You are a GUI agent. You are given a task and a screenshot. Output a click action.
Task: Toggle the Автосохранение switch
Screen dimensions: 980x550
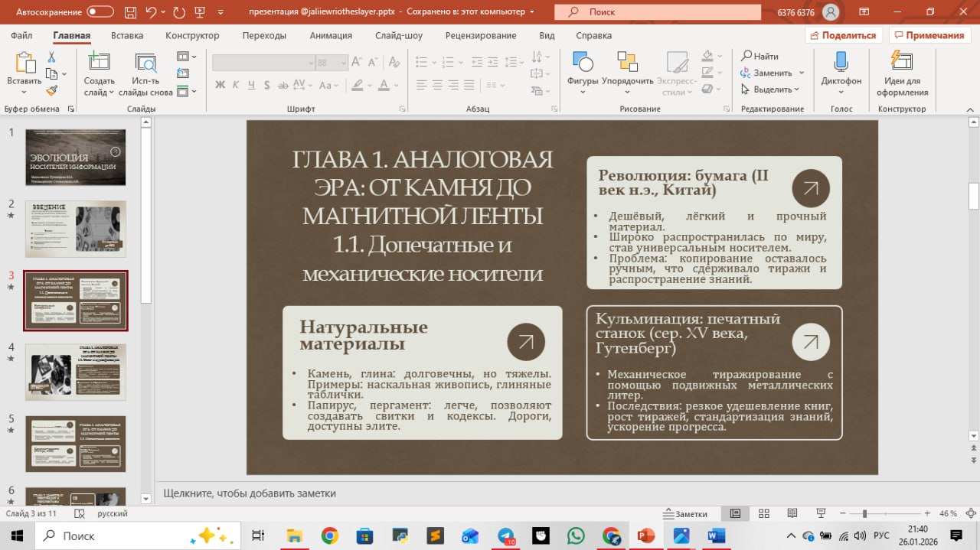100,12
